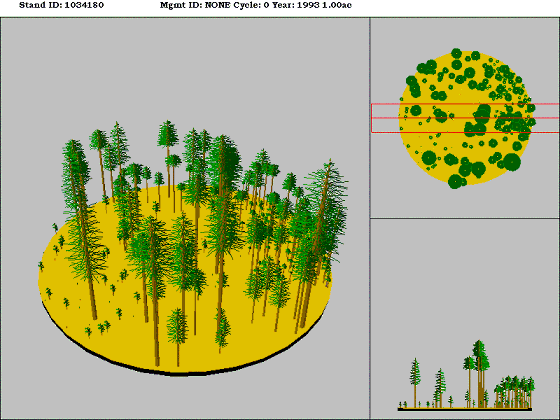560x420 pixels.
Task: Click the tallest tree in the profile view
Action: pos(480,373)
